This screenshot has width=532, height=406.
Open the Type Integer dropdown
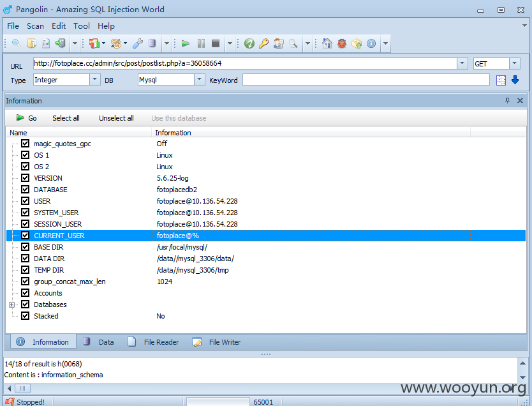click(95, 80)
